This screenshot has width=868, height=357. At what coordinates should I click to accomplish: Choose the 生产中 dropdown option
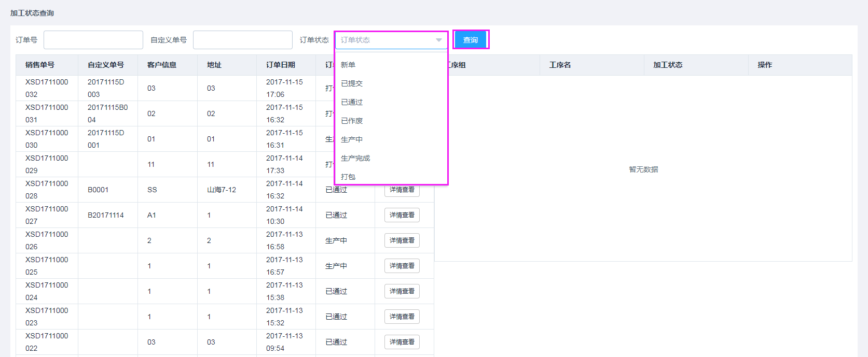(x=352, y=139)
